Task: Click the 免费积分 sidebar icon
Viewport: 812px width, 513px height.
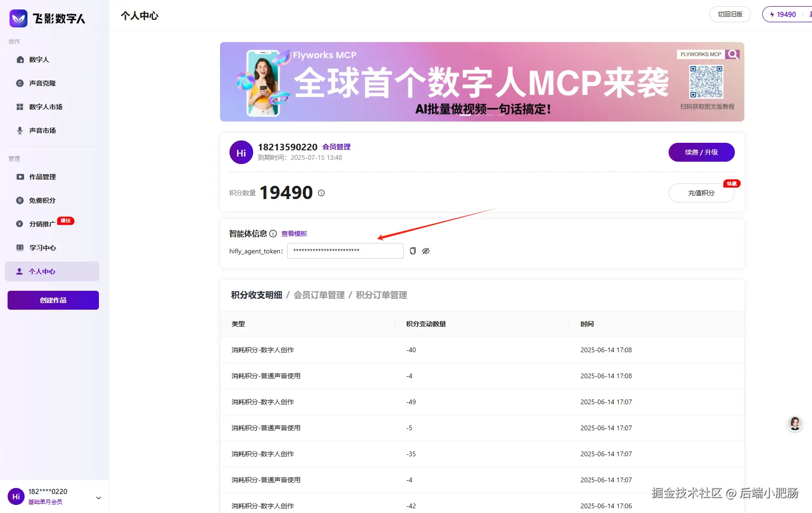Action: [x=20, y=200]
